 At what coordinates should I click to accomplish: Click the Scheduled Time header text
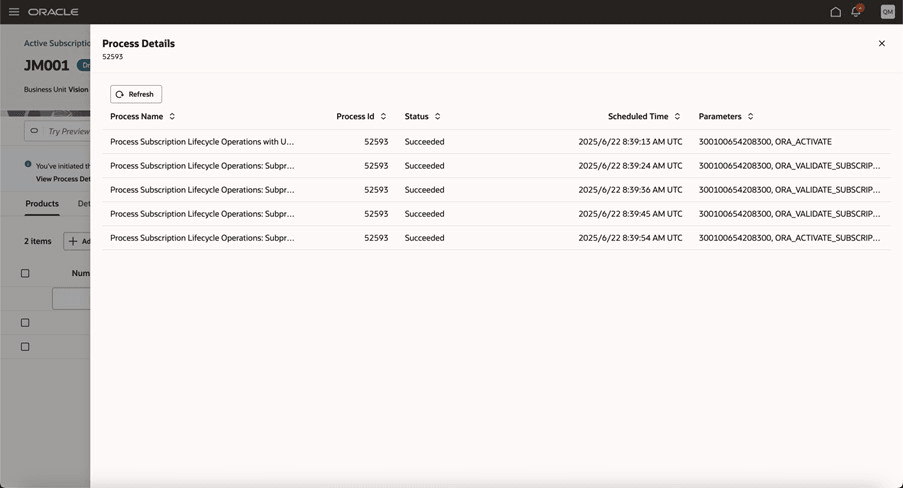638,116
